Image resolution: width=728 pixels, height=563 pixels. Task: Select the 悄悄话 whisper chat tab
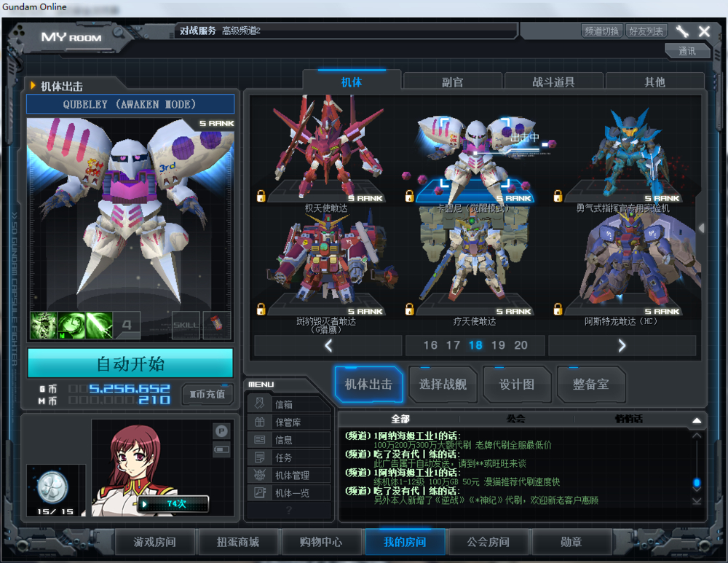pos(629,419)
